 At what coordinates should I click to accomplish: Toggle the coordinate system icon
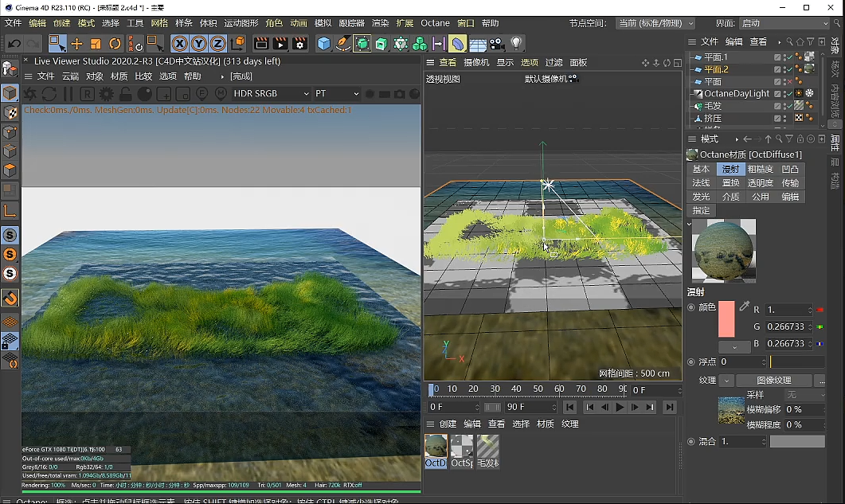(237, 44)
